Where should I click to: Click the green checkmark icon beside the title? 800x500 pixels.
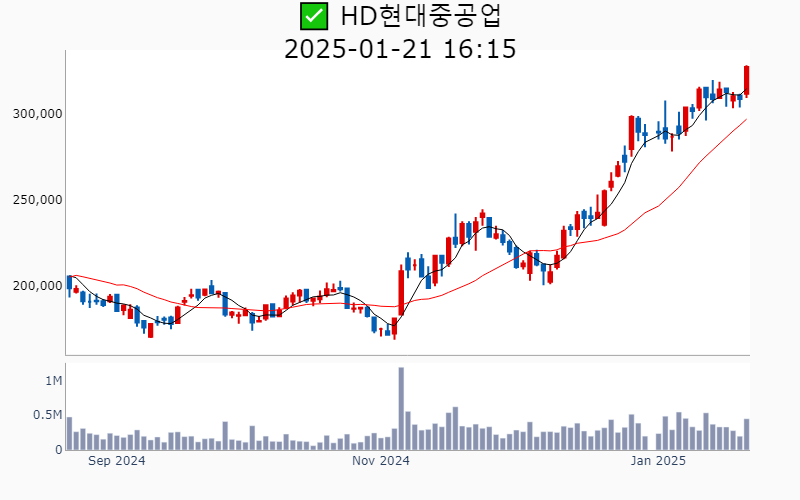tap(314, 16)
